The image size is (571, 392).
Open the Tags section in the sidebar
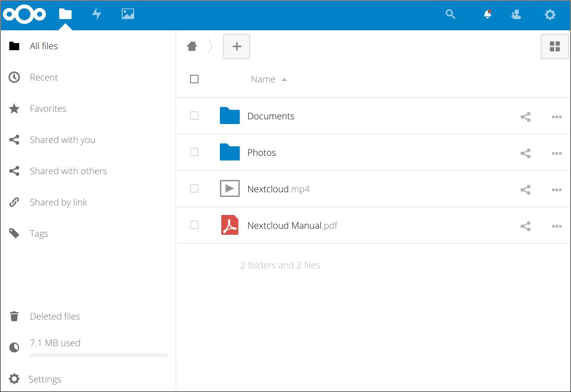pos(39,233)
